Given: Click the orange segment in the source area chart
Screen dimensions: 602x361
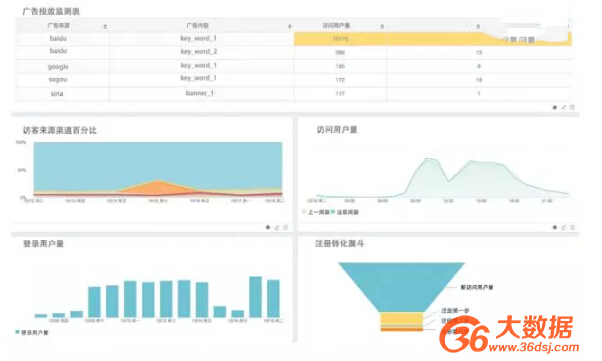Looking at the screenshot, I should 158,187.
